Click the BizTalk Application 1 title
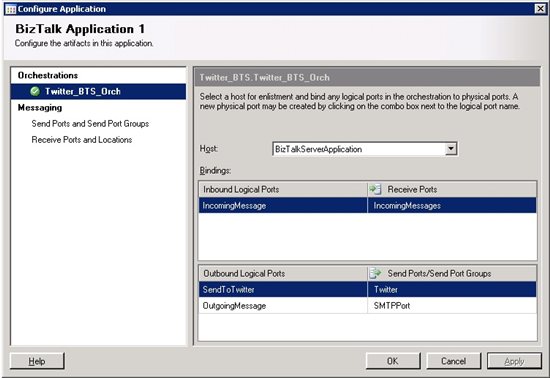The image size is (550, 378). (80, 29)
